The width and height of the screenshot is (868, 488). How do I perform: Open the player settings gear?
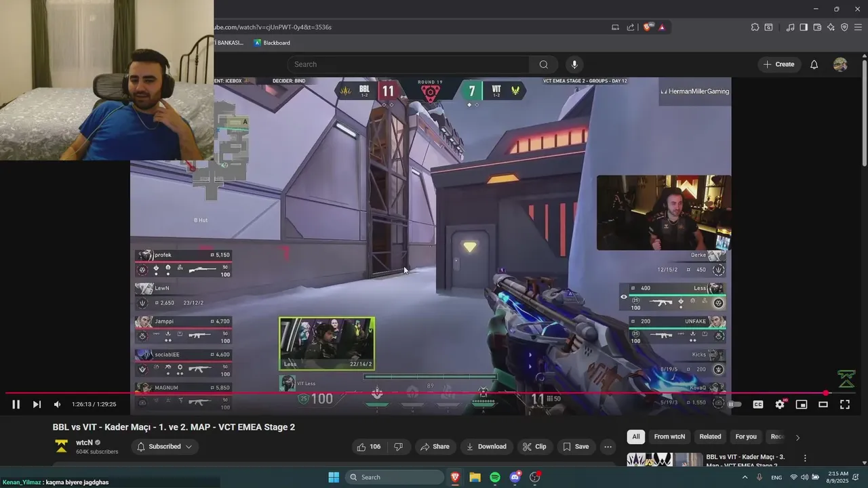(780, 405)
